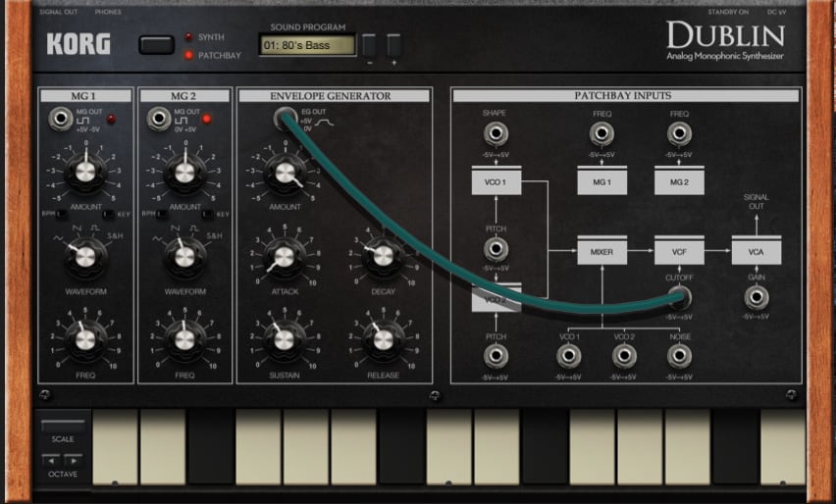Click the VCF CUTOFF input jack
The width and height of the screenshot is (836, 504).
pos(680,297)
